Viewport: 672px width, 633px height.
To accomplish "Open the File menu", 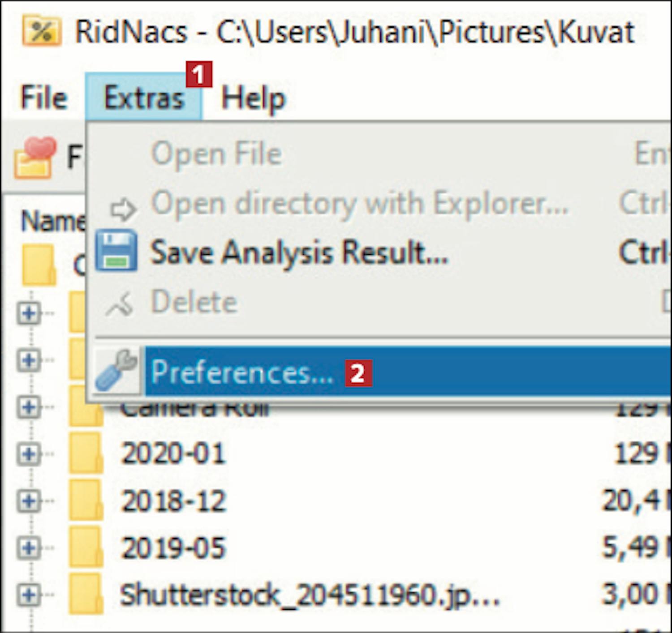I will tap(44, 98).
